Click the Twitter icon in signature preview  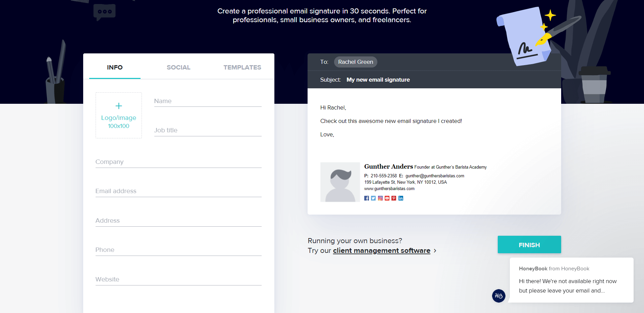(373, 198)
